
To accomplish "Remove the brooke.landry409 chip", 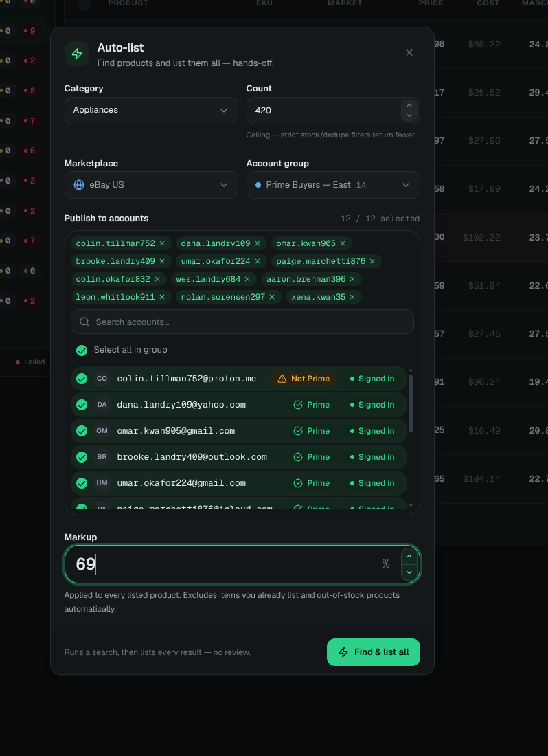I will 162,261.
